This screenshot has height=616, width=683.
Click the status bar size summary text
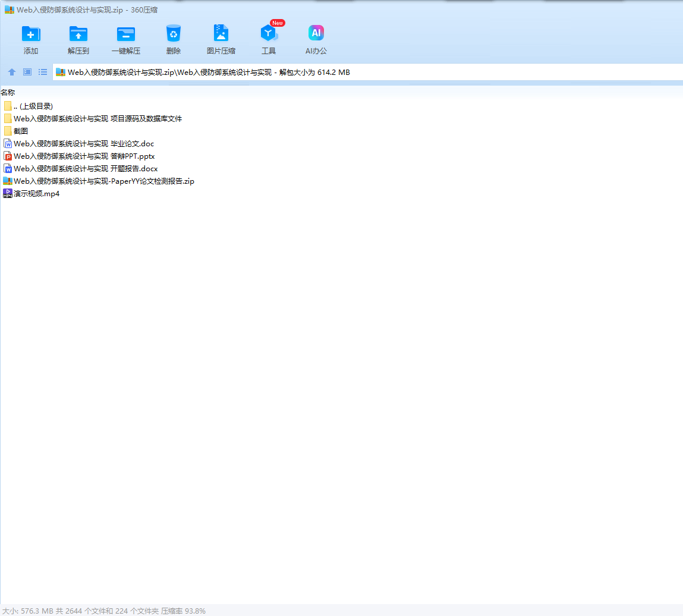coord(103,611)
